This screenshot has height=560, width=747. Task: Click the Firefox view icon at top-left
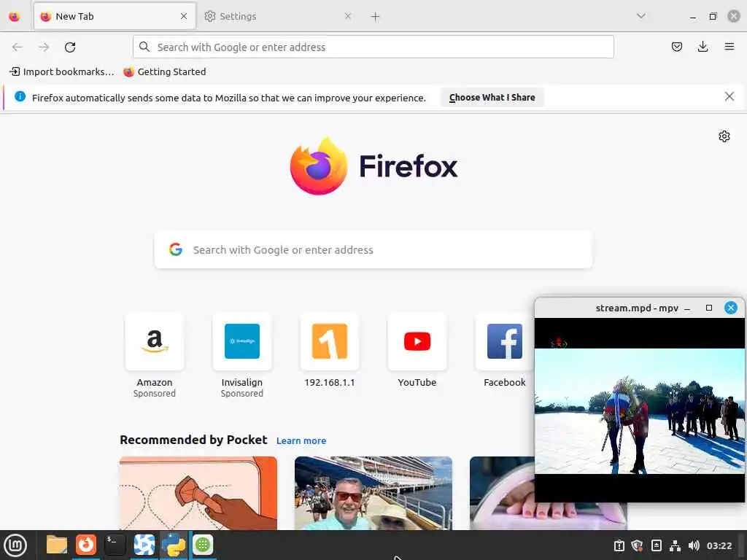pyautogui.click(x=15, y=17)
